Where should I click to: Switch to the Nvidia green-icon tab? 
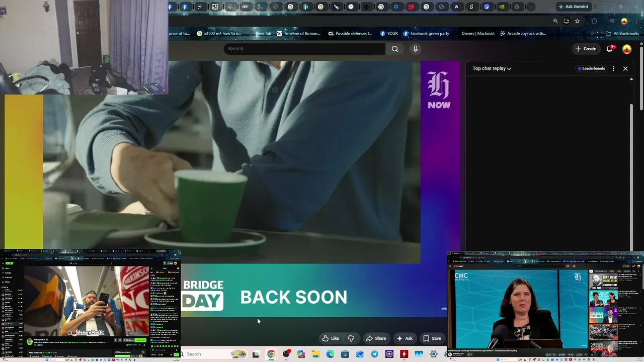502,7
